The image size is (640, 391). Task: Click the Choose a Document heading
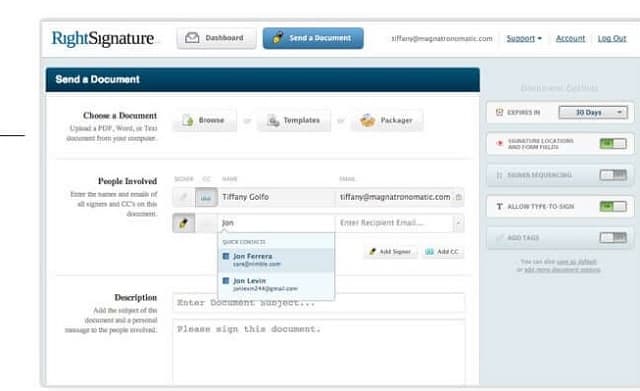click(x=120, y=116)
